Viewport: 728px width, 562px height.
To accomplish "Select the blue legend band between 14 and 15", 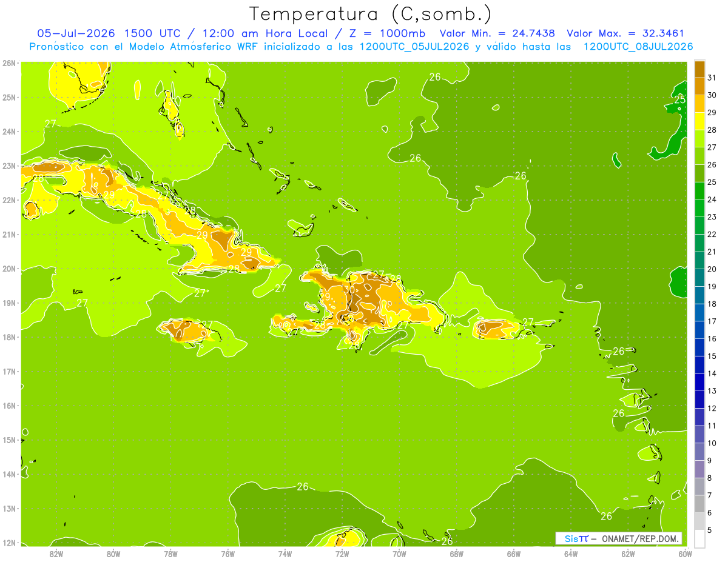I will click(x=699, y=366).
